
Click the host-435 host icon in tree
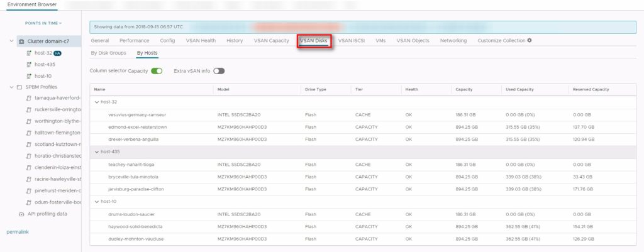[29, 64]
